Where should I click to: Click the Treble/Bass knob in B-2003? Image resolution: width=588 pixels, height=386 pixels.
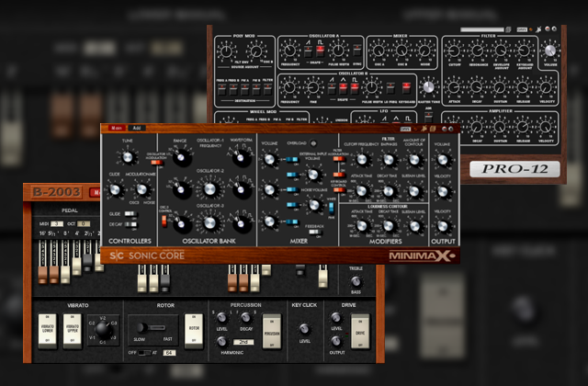[356, 281]
